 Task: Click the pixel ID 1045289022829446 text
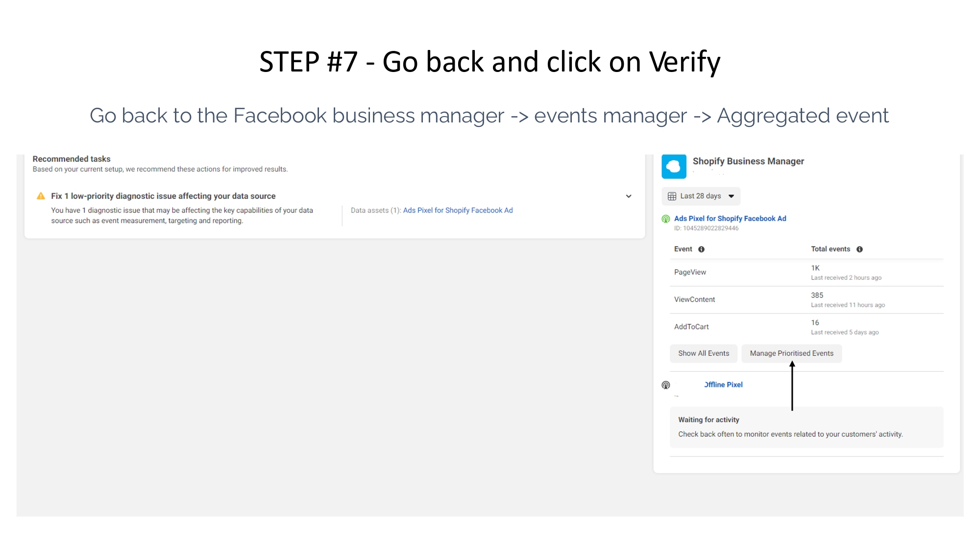click(707, 228)
